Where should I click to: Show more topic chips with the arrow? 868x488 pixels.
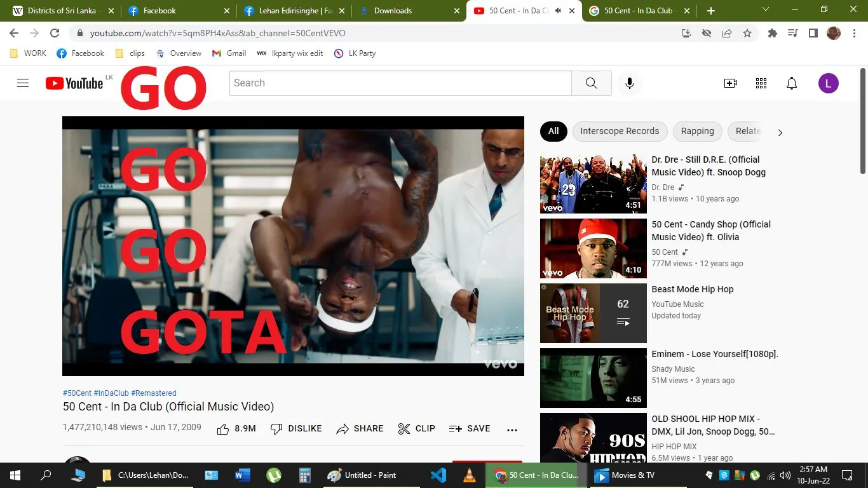click(x=780, y=132)
